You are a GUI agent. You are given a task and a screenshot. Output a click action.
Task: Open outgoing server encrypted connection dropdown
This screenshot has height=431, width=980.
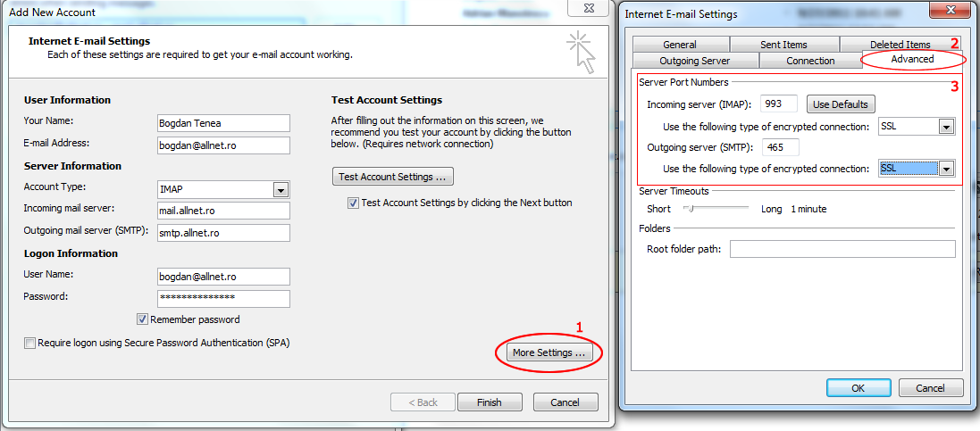coord(947,169)
